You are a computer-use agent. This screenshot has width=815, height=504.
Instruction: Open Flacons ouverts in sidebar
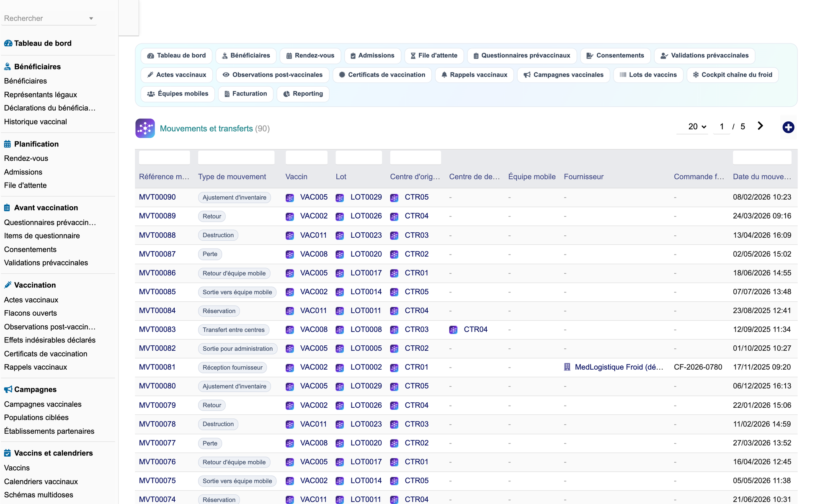click(x=30, y=313)
